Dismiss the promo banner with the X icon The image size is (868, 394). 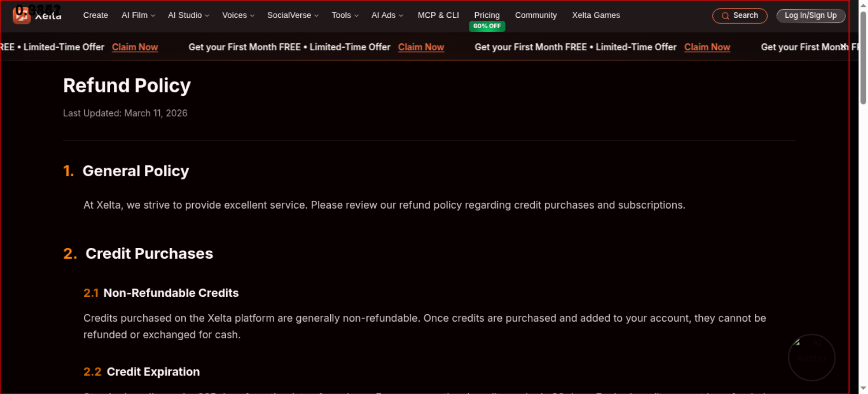(x=843, y=47)
